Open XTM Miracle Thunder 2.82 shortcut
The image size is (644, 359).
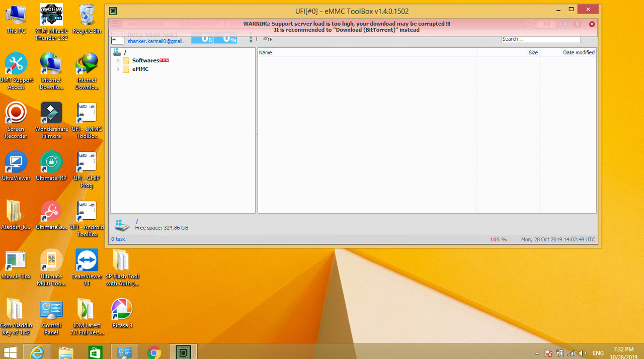click(51, 22)
